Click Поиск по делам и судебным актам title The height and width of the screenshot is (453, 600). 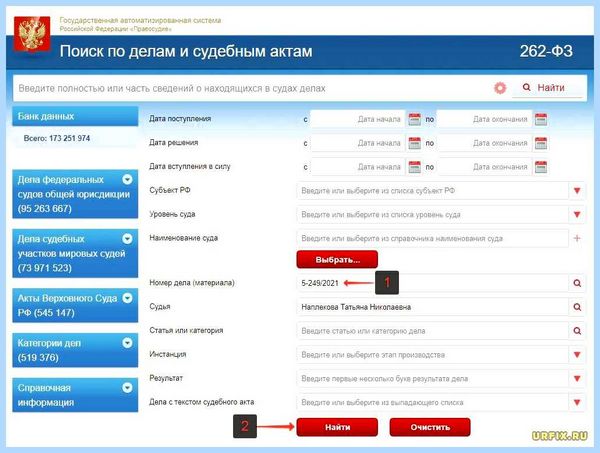tap(186, 51)
